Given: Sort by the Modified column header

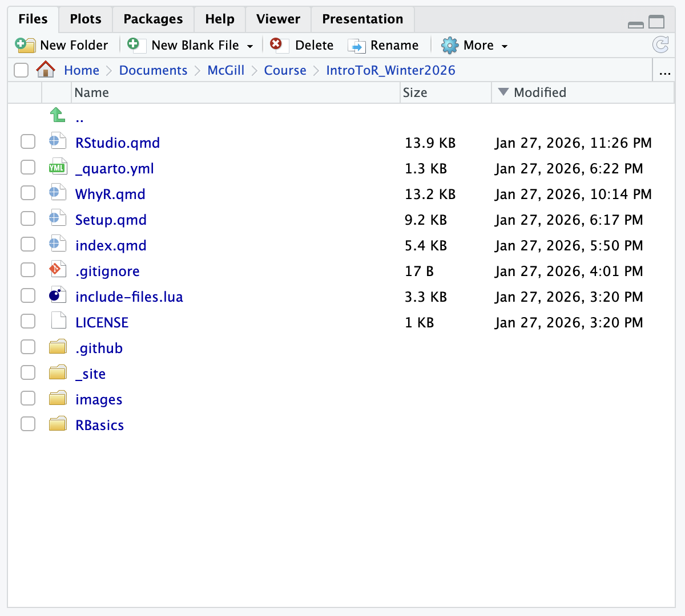Looking at the screenshot, I should click(539, 92).
